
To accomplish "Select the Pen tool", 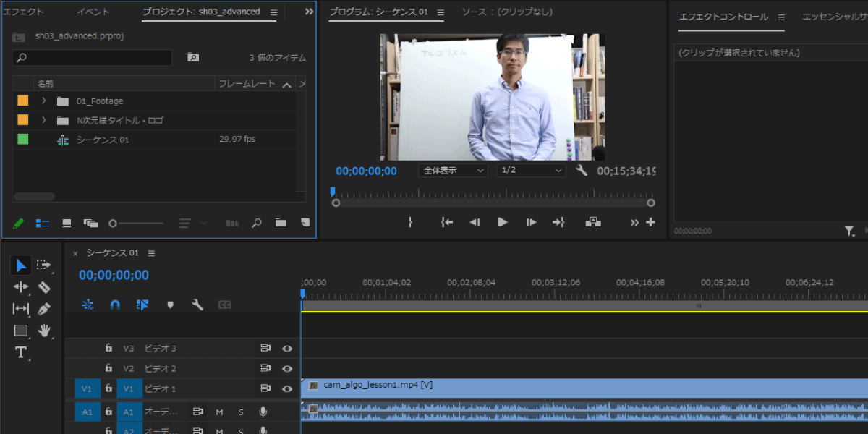I will click(x=44, y=309).
